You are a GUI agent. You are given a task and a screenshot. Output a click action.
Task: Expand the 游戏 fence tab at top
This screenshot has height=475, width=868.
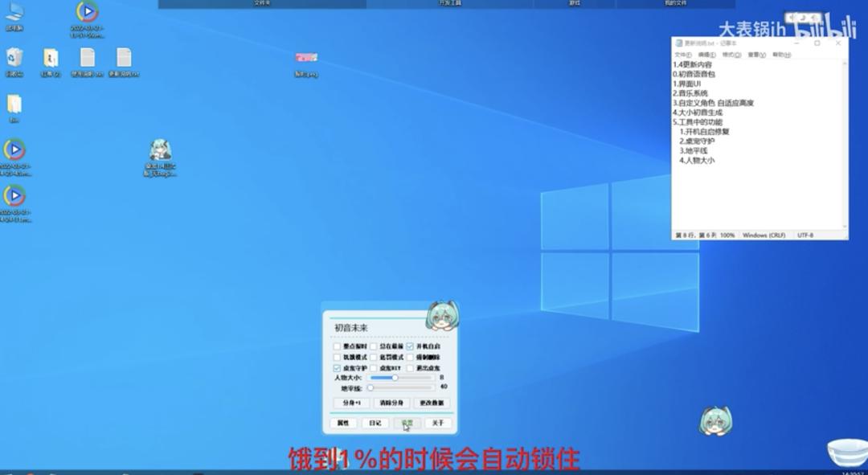coord(575,3)
